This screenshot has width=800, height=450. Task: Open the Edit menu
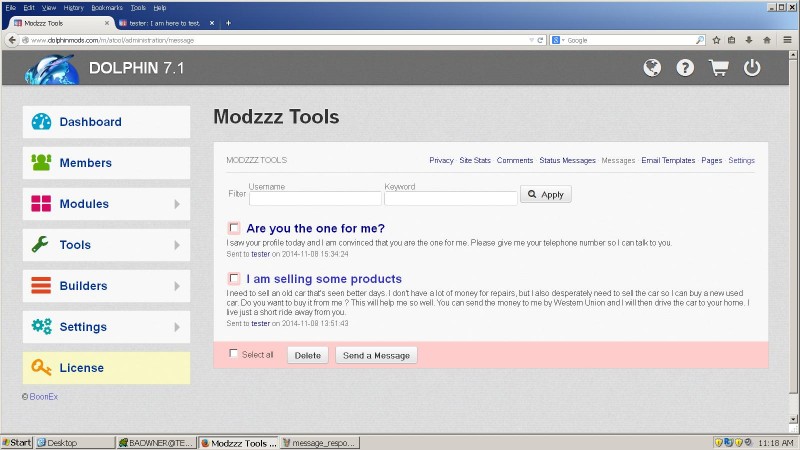[x=29, y=8]
